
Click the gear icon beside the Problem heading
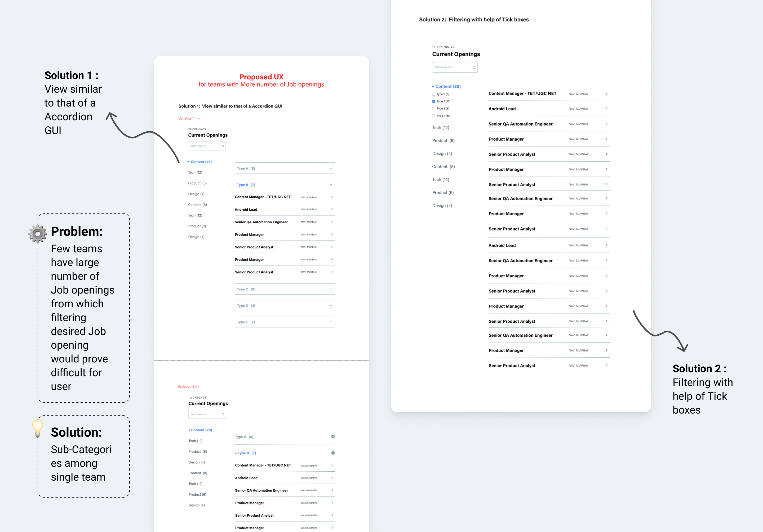point(38,233)
